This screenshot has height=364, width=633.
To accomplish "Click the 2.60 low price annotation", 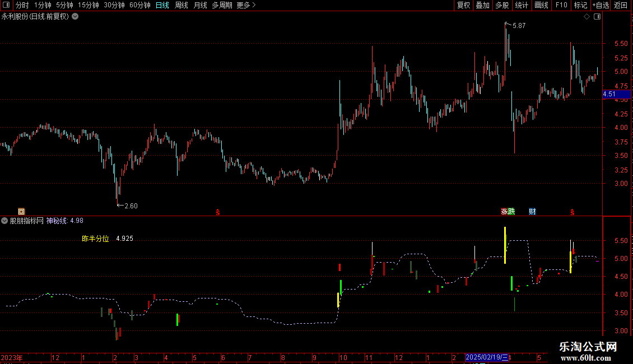I will pos(131,206).
